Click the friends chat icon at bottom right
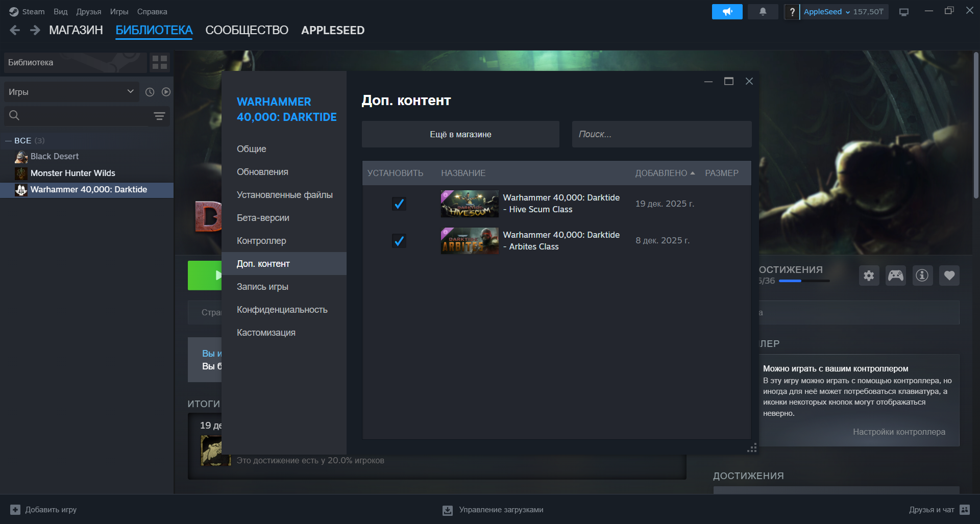Image resolution: width=980 pixels, height=524 pixels. (x=965, y=509)
